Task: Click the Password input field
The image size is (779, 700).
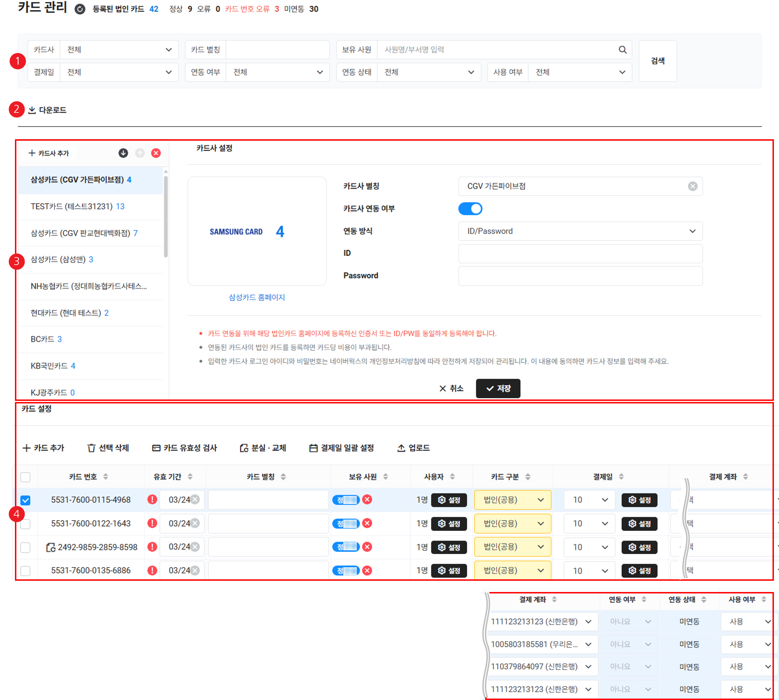Action: point(580,276)
